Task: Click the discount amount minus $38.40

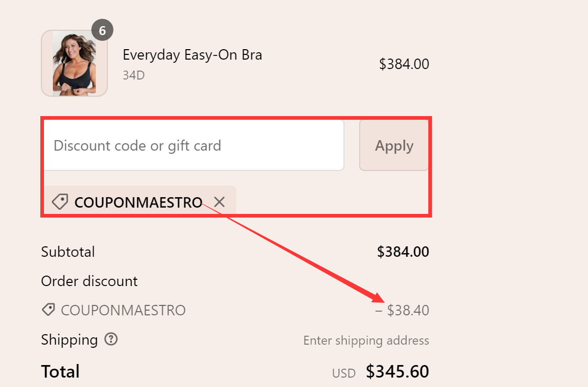Action: 402,310
